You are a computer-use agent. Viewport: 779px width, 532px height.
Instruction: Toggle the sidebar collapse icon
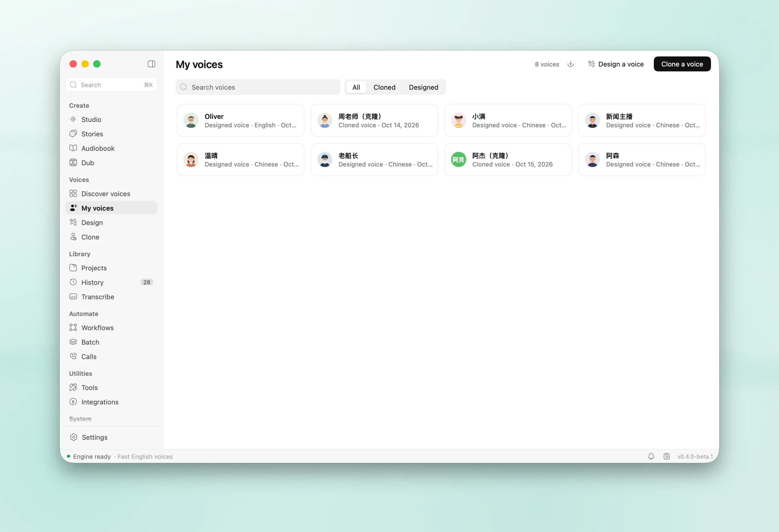click(151, 64)
